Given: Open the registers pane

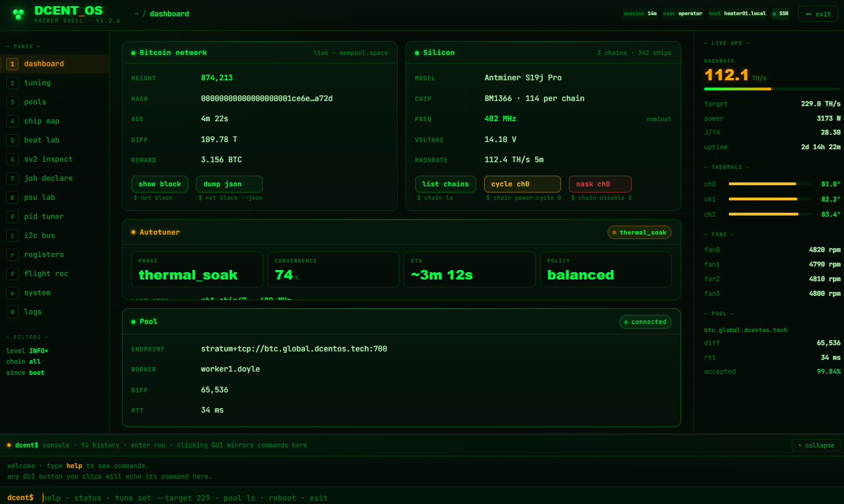Looking at the screenshot, I should coord(54,255).
